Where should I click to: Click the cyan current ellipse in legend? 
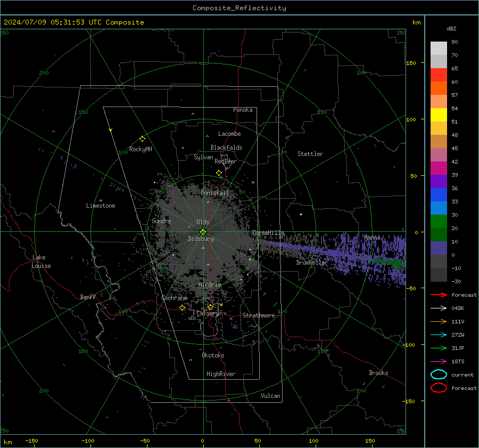point(439,374)
